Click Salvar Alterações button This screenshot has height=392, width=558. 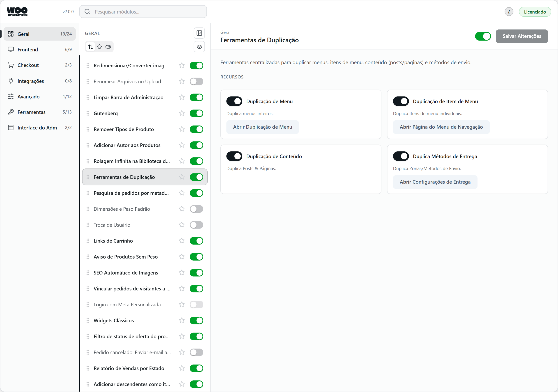tap(522, 36)
